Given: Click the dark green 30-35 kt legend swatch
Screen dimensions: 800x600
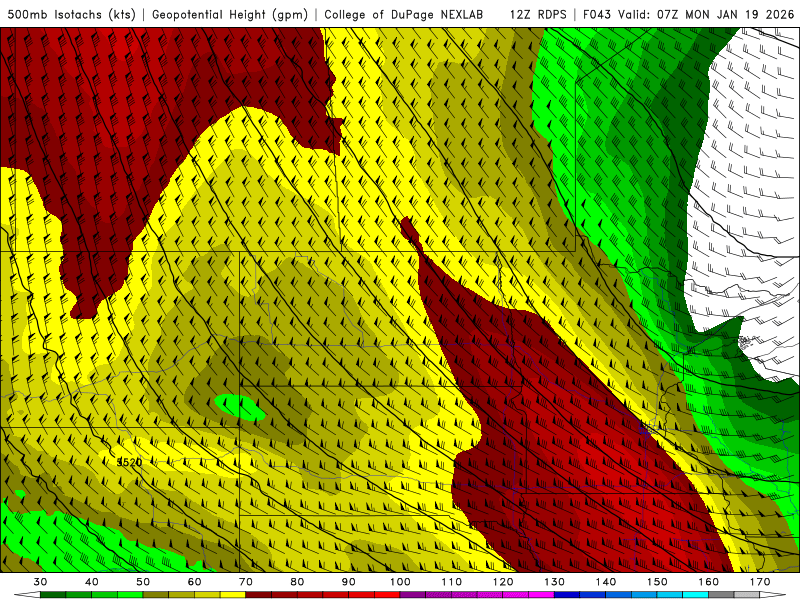Looking at the screenshot, I should pos(53,595).
